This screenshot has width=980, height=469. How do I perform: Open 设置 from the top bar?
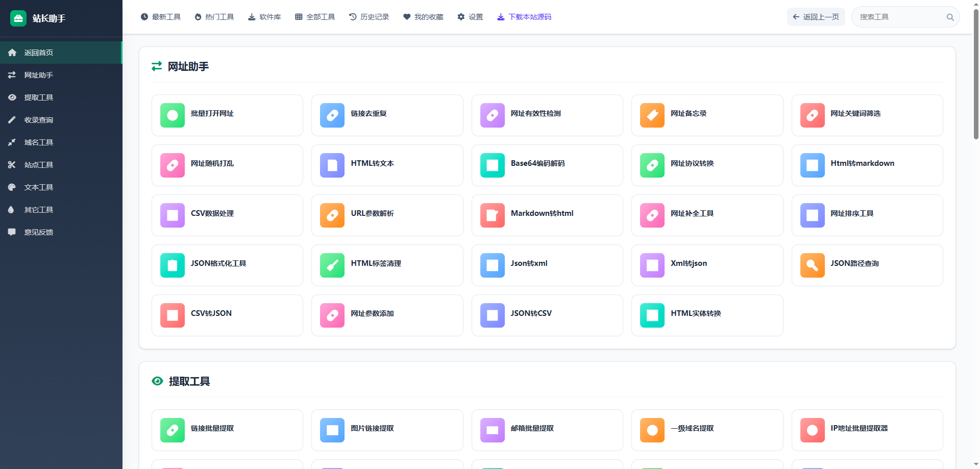pyautogui.click(x=470, y=17)
